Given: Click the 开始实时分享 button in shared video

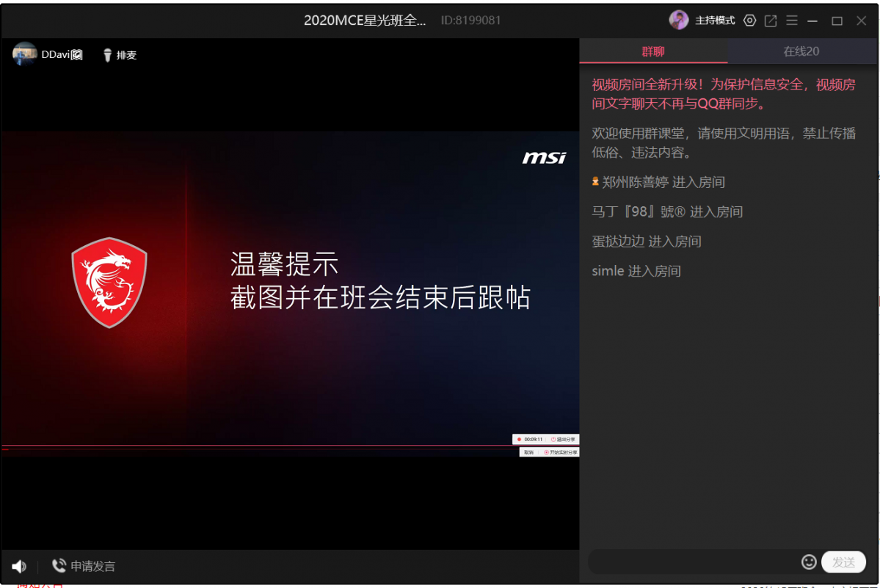Looking at the screenshot, I should click(x=560, y=452).
